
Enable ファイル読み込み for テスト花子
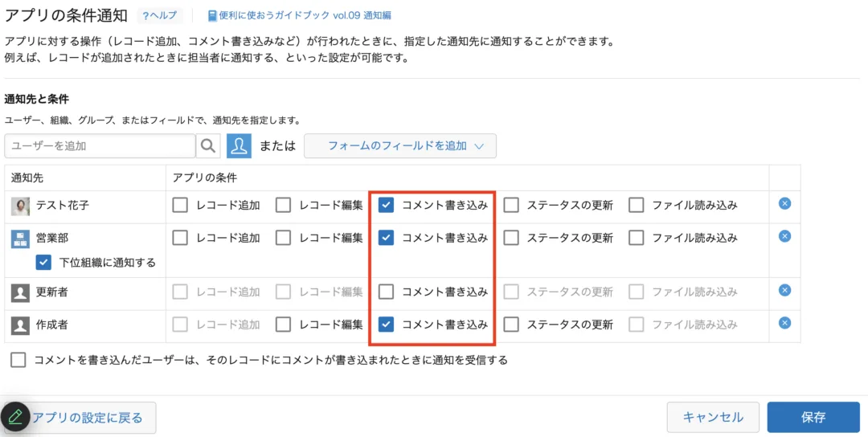point(637,205)
